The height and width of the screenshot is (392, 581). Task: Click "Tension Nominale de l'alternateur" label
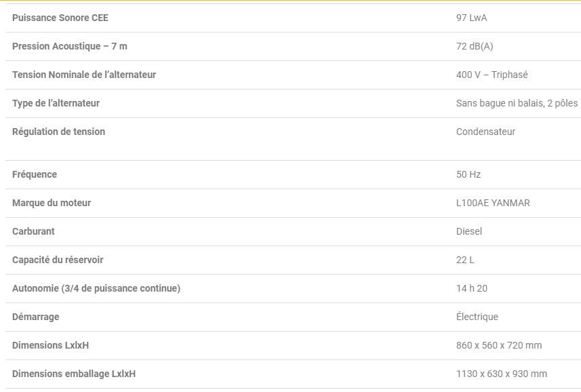[83, 75]
